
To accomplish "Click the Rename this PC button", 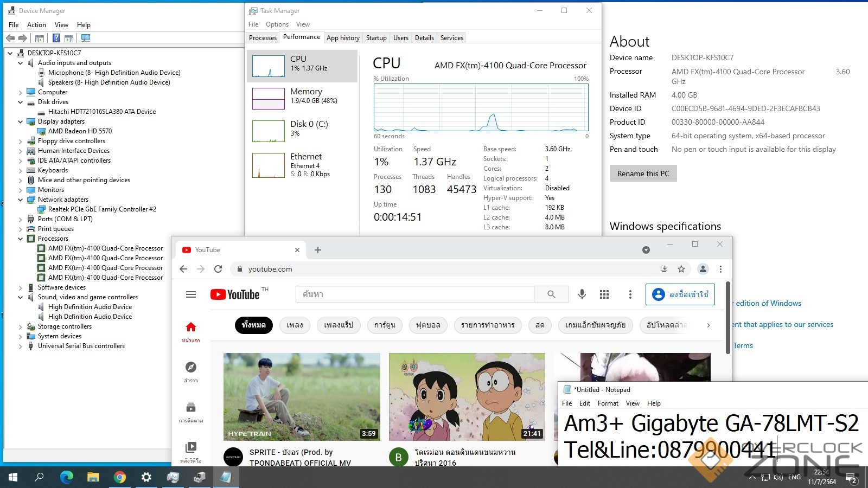I will click(643, 174).
